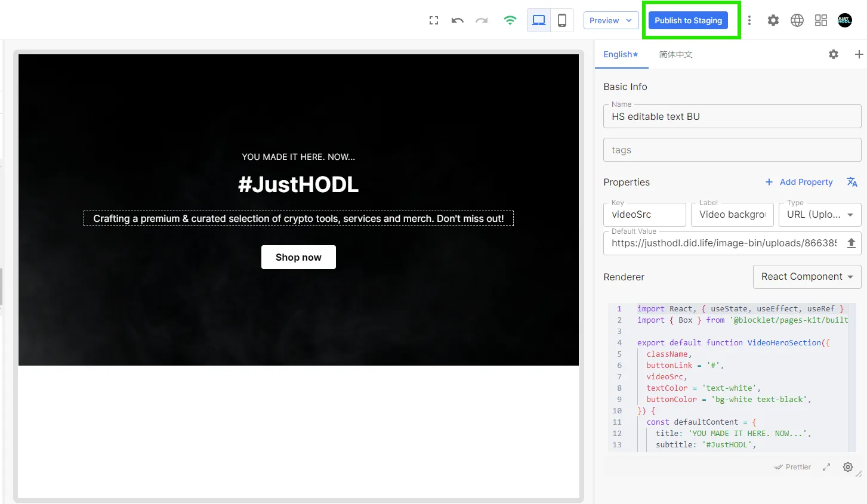867x504 pixels.
Task: Click the JustHODL user avatar
Action: pos(845,20)
